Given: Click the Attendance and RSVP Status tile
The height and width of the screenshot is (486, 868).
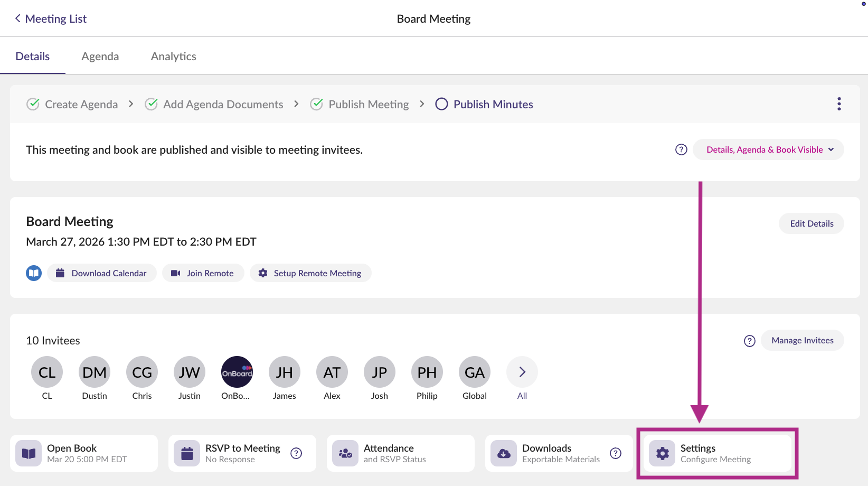Looking at the screenshot, I should click(x=400, y=453).
